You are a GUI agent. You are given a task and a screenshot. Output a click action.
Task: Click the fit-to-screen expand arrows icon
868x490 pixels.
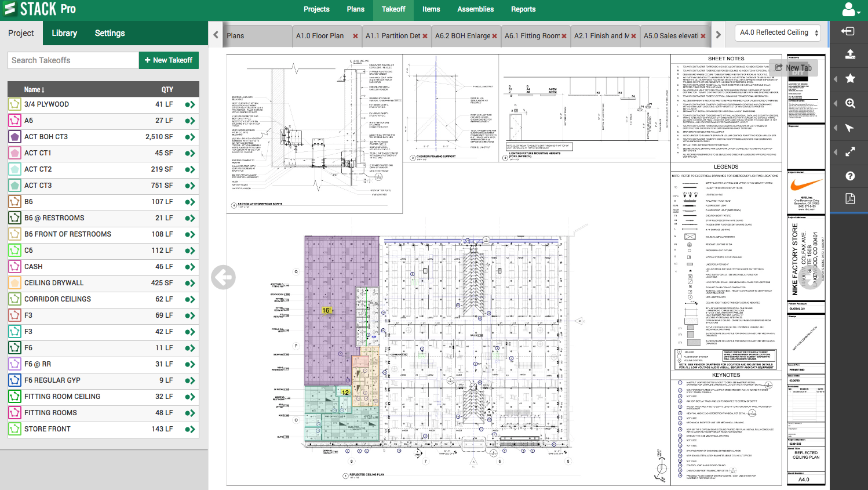click(x=850, y=152)
